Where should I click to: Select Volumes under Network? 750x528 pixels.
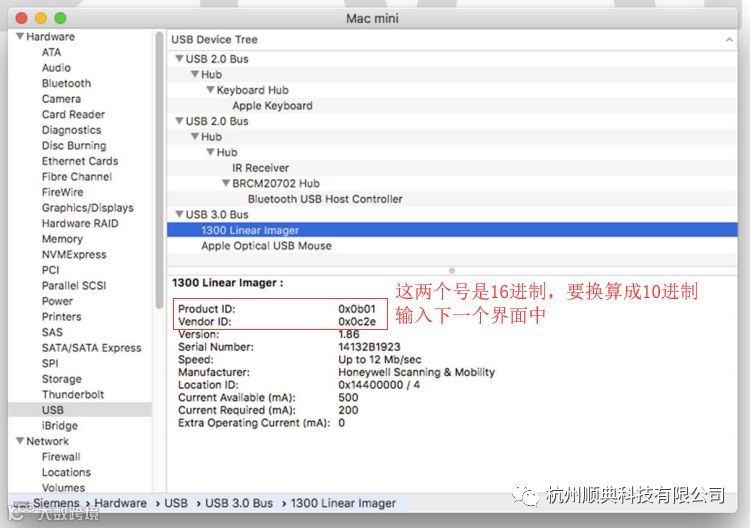click(63, 487)
